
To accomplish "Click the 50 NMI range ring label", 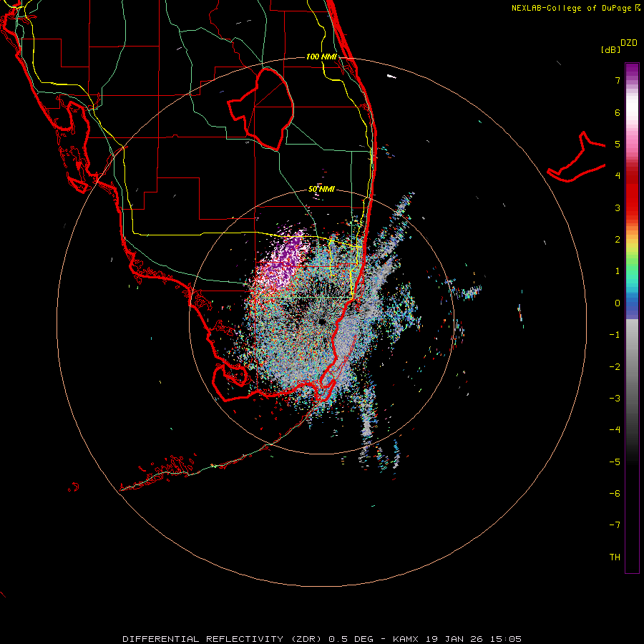I will coord(321,189).
